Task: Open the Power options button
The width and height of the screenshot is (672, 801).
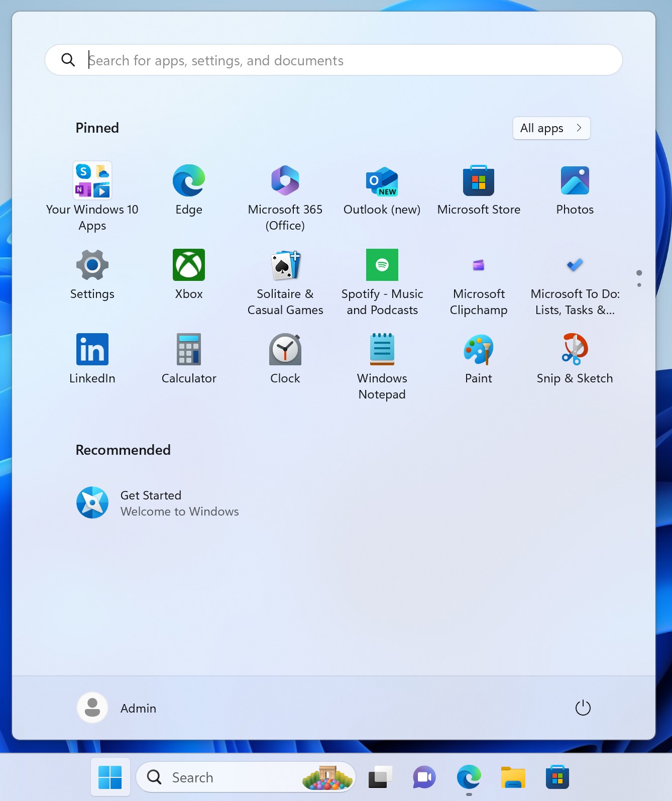Action: (583, 708)
